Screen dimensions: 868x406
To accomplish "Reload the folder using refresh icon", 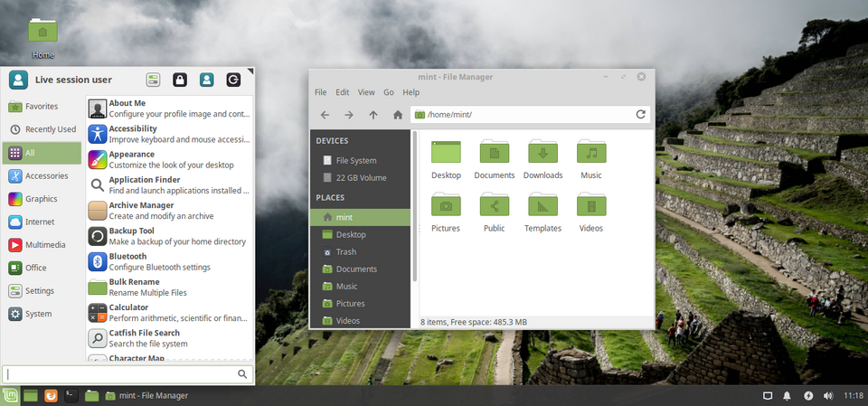I will point(641,115).
